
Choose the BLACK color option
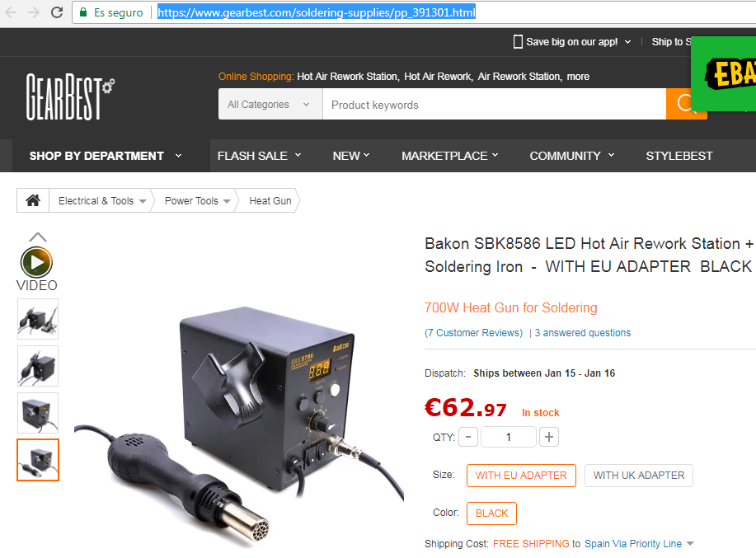point(492,513)
